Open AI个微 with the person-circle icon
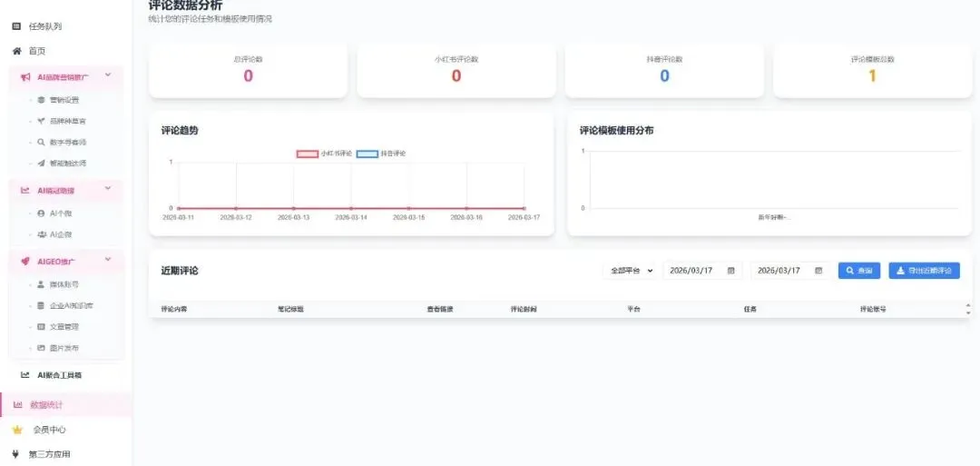This screenshot has height=466, width=980. click(x=41, y=213)
